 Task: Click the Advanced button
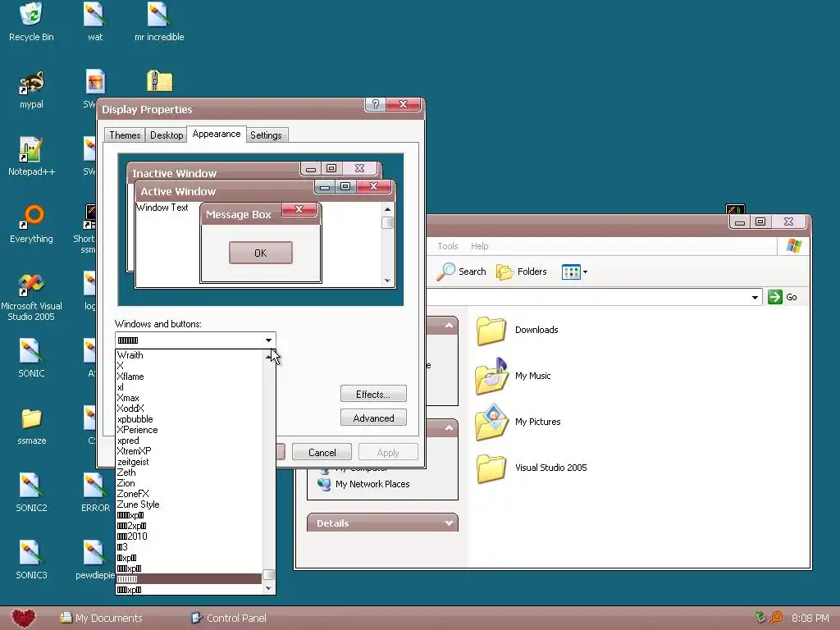pos(373,418)
